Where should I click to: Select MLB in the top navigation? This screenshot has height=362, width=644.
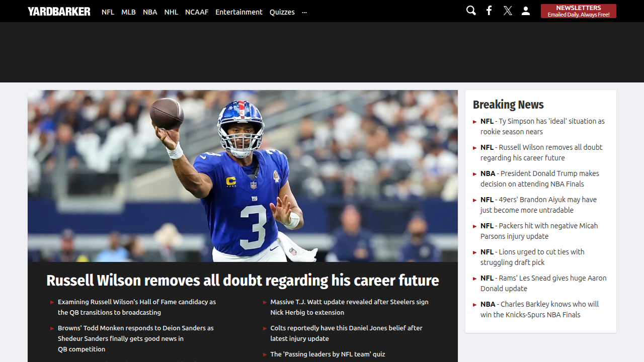click(128, 12)
